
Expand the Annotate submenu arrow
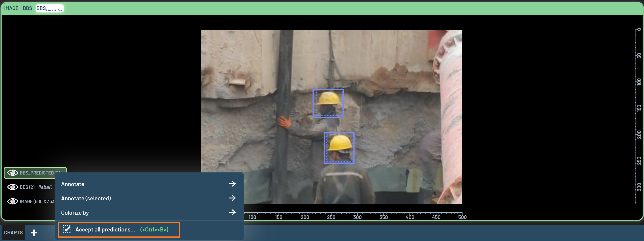pyautogui.click(x=232, y=184)
